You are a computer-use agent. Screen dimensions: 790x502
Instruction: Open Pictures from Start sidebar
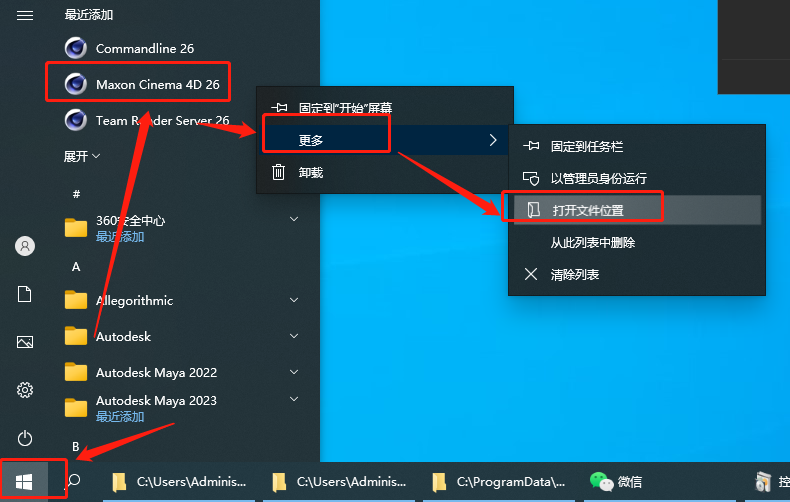pyautogui.click(x=25, y=342)
